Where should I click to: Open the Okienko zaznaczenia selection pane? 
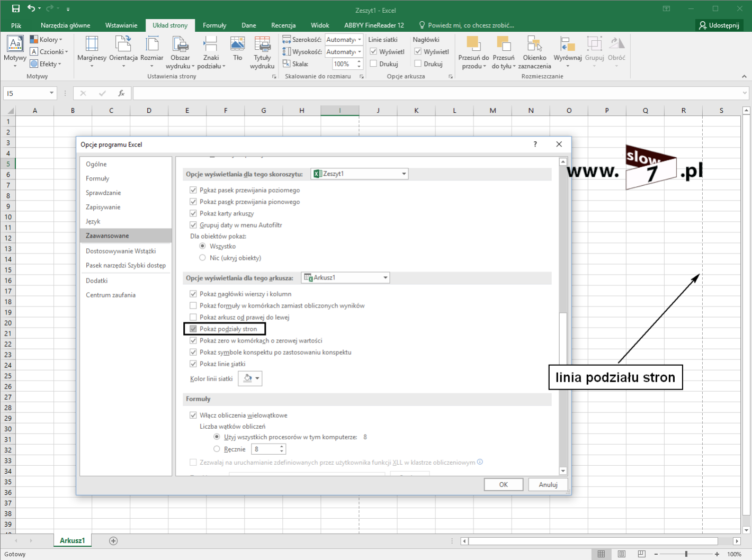coord(534,52)
